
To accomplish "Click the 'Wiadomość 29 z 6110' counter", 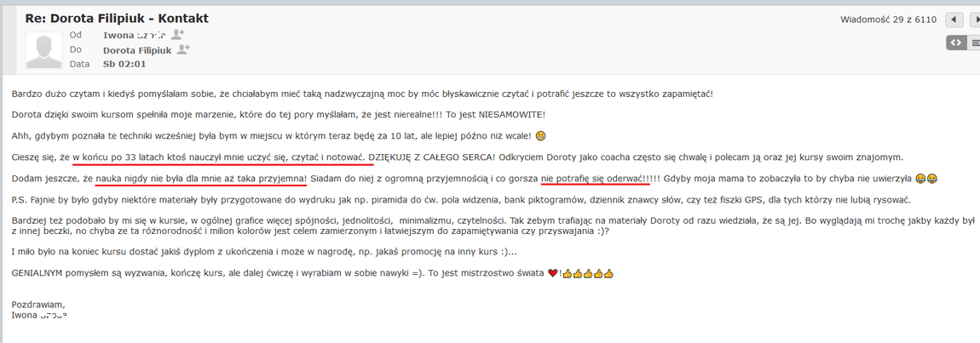I will pos(888,20).
